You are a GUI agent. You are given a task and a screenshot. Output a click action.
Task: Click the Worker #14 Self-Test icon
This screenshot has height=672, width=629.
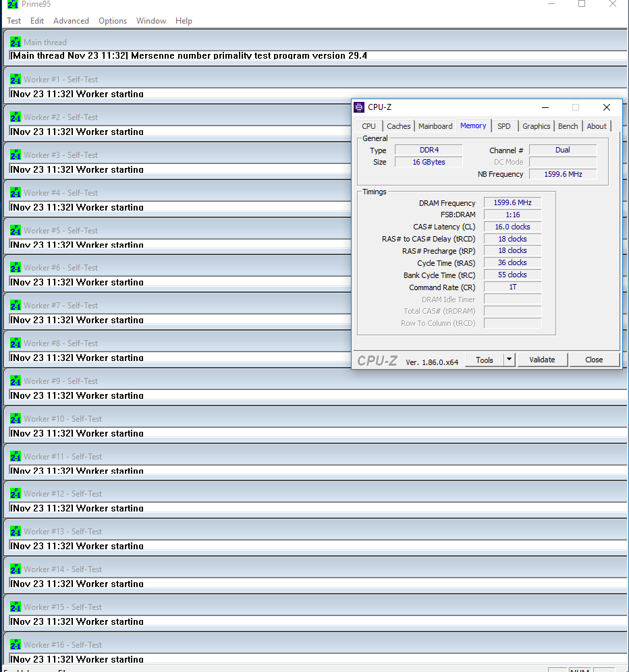coord(16,569)
